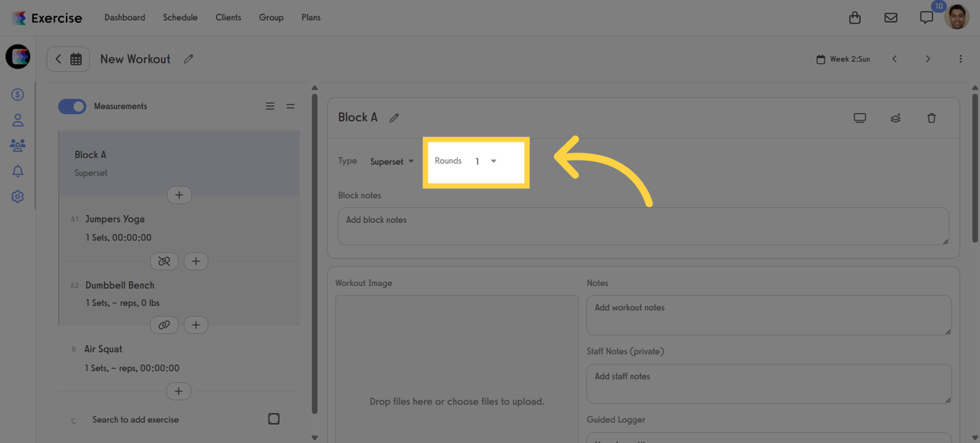
Task: Click the Add staff notes field
Action: pos(769,384)
